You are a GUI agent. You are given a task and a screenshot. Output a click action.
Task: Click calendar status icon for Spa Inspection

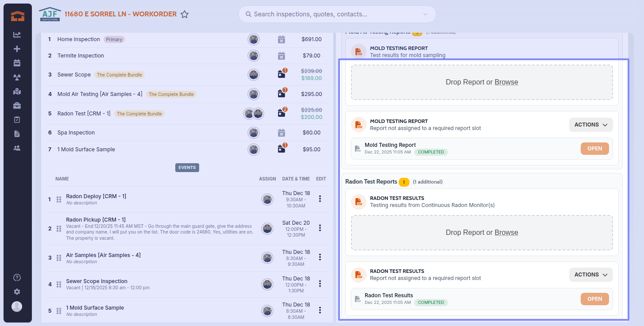pyautogui.click(x=281, y=133)
